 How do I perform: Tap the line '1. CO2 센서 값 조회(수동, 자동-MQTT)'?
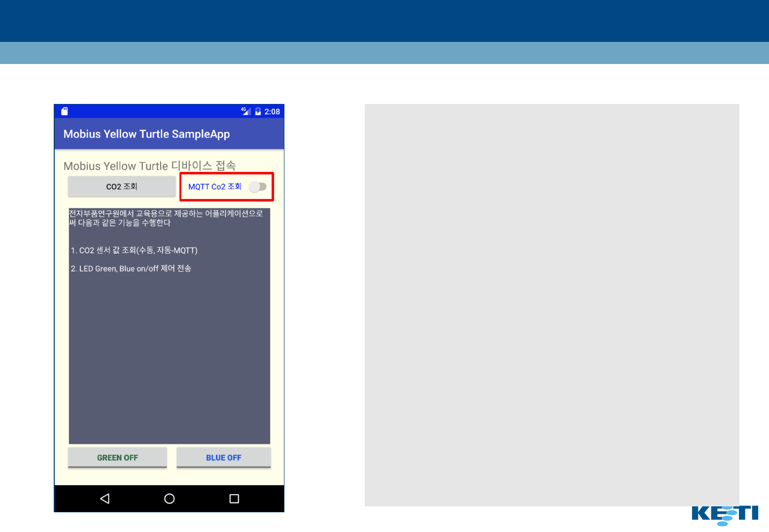click(134, 250)
